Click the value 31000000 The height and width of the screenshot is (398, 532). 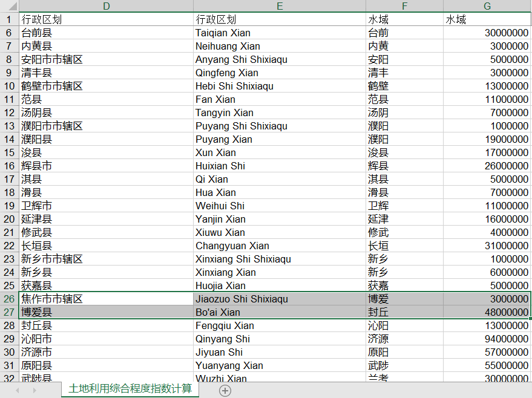pyautogui.click(x=487, y=246)
